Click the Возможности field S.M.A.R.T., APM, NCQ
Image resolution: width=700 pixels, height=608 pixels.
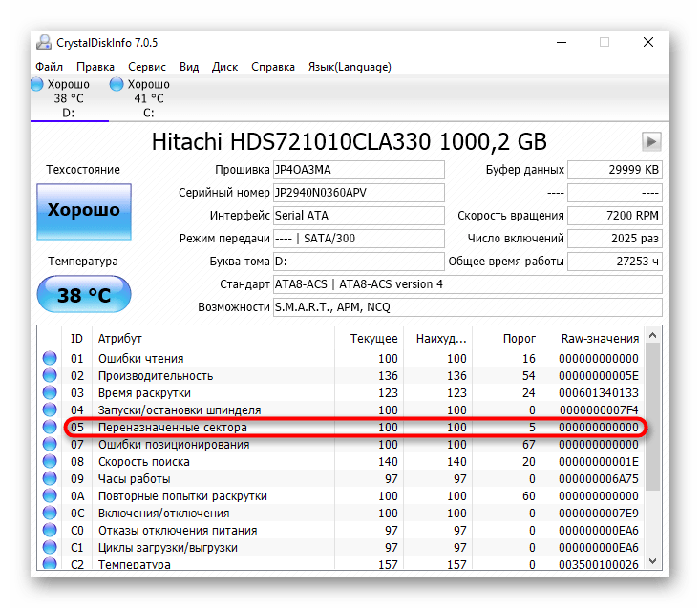coord(468,307)
